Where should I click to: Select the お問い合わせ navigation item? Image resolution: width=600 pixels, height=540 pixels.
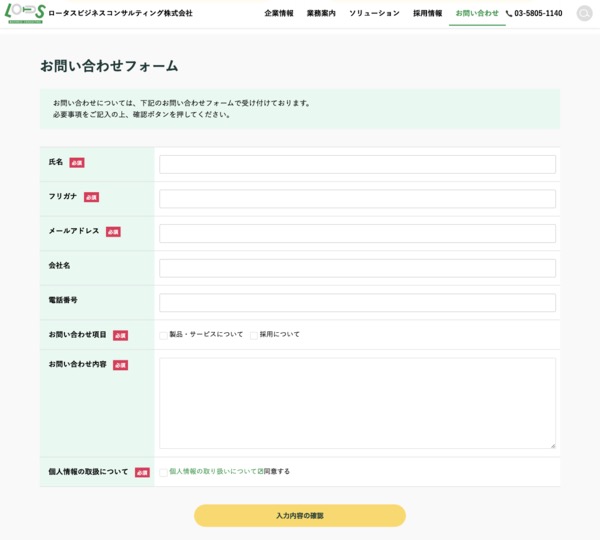(477, 13)
